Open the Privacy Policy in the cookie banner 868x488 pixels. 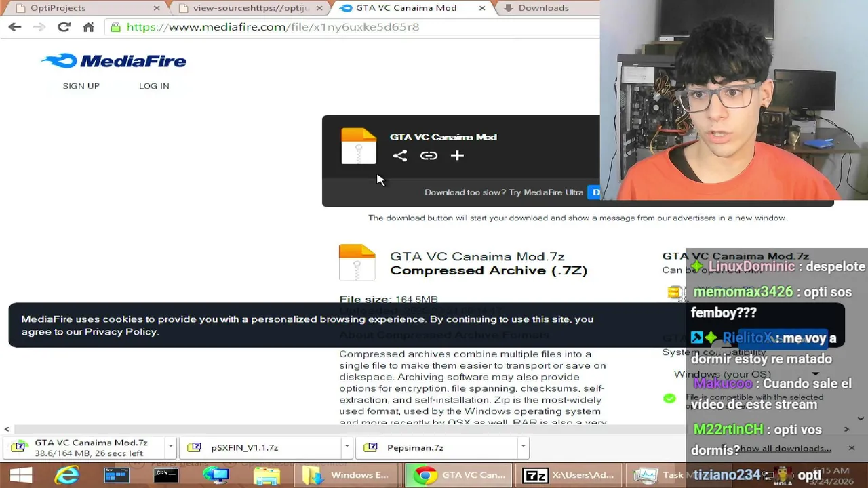[x=121, y=331]
